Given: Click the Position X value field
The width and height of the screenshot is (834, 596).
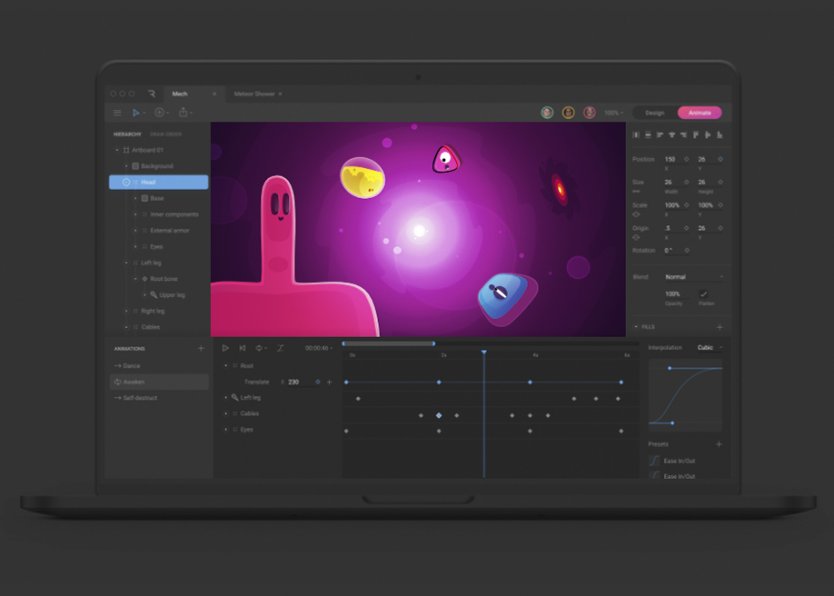Looking at the screenshot, I should coord(670,159).
